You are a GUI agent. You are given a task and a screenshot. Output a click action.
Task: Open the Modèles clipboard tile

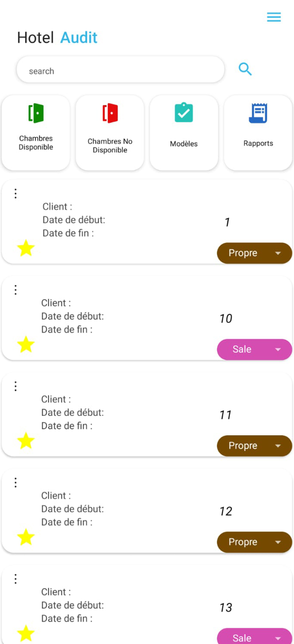[x=184, y=133]
